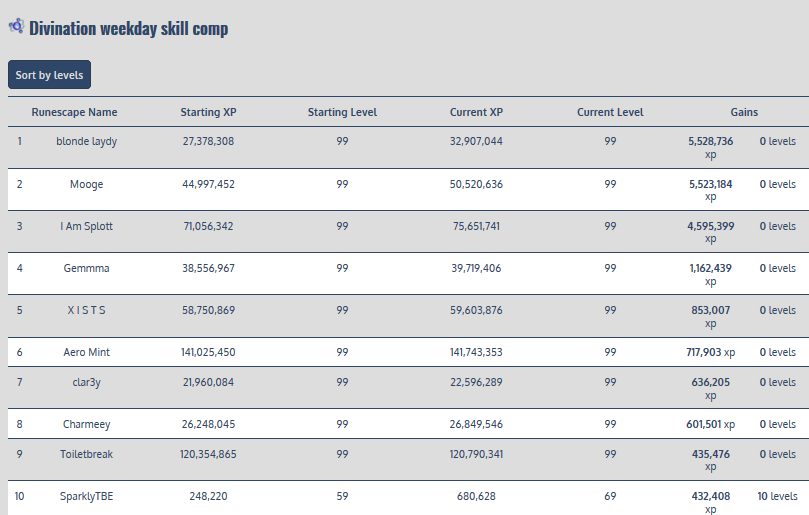
Task: Click the Runescape Name column header
Action: click(x=74, y=112)
